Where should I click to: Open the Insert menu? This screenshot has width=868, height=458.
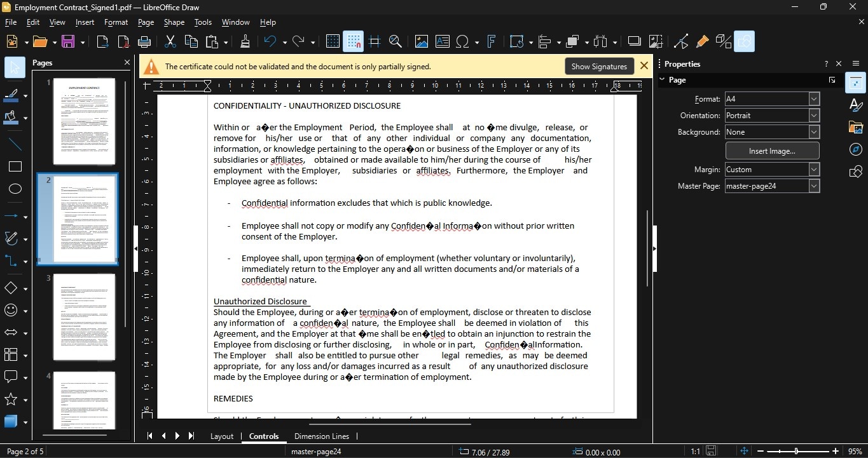(85, 22)
